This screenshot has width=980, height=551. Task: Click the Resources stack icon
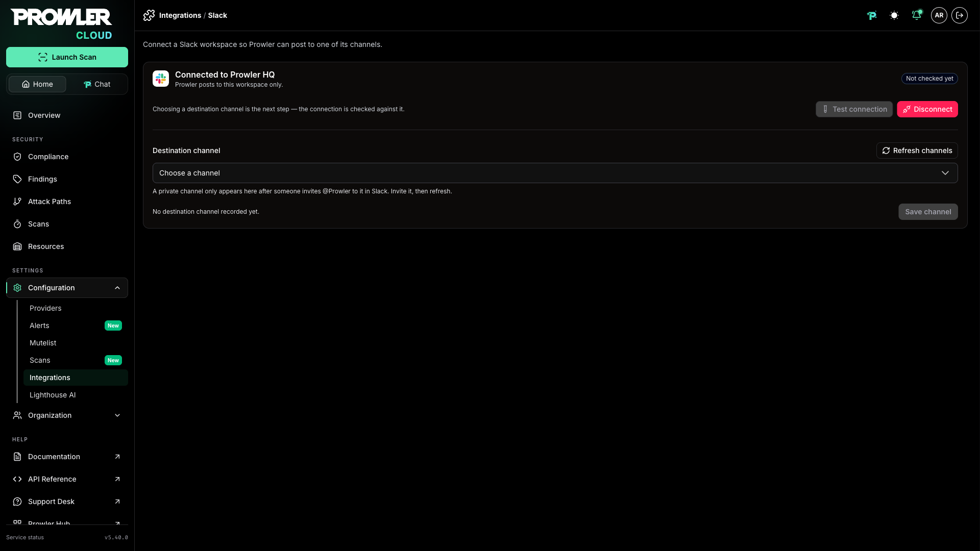point(17,246)
